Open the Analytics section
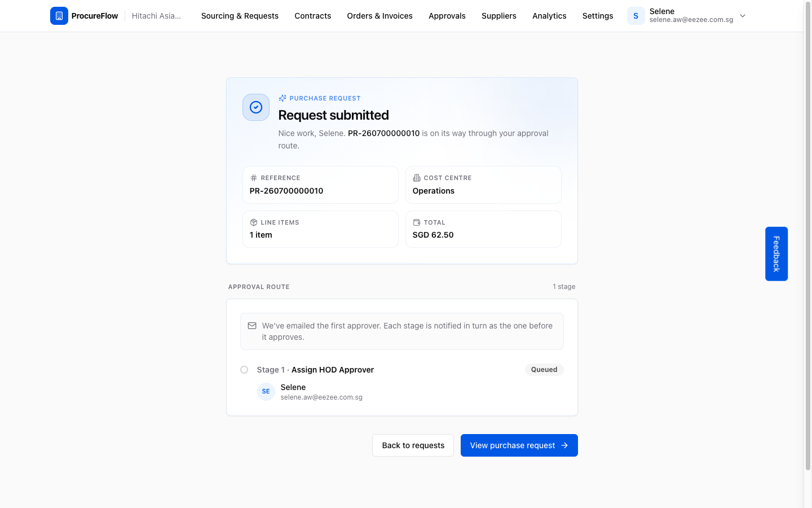This screenshot has height=508, width=812. tap(549, 16)
